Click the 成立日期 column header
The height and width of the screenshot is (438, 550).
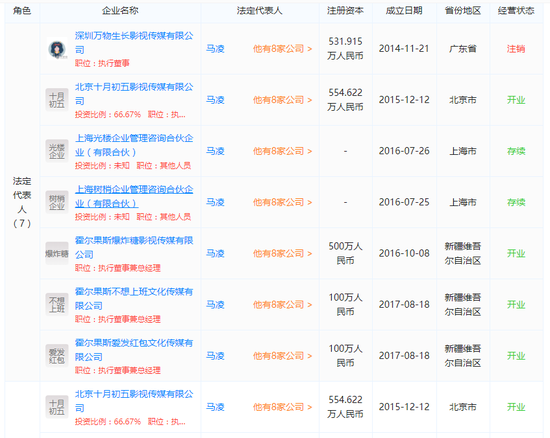(404, 11)
